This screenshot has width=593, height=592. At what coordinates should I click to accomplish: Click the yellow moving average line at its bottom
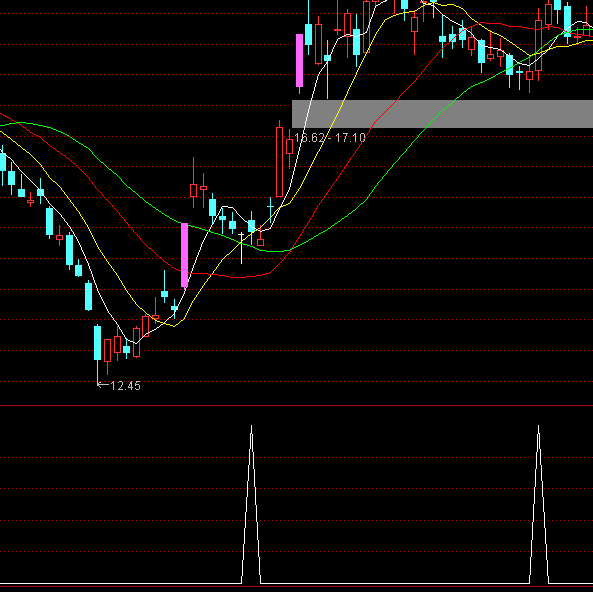coord(174,326)
